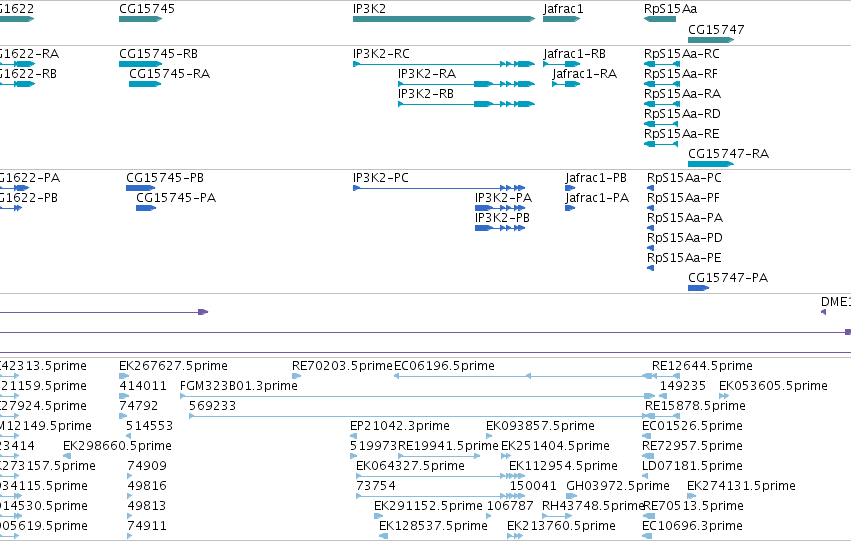The height and width of the screenshot is (541, 851).
Task: Click EST RE70513.5prime
Action: 693,506
